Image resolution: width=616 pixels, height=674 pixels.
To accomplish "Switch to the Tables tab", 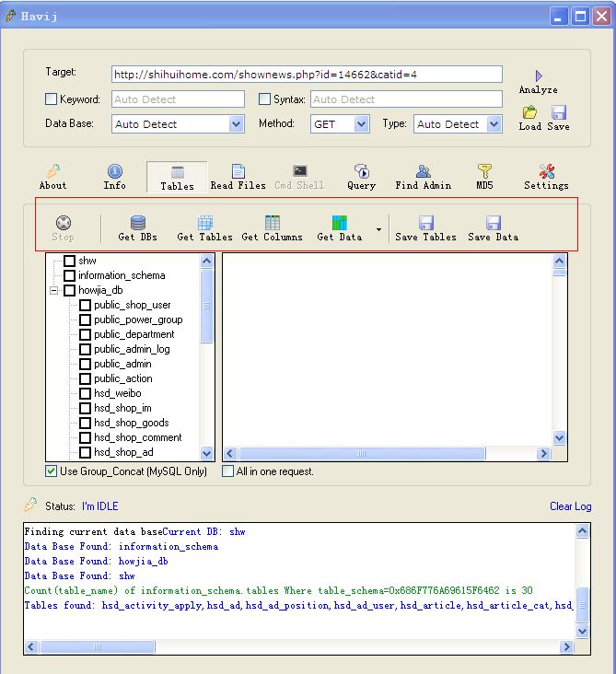I will pyautogui.click(x=177, y=177).
